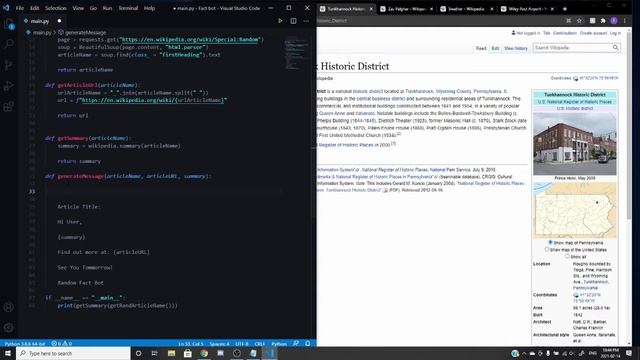The width and height of the screenshot is (640, 360).
Task: Open VS Code notifications bell
Action: (x=308, y=344)
